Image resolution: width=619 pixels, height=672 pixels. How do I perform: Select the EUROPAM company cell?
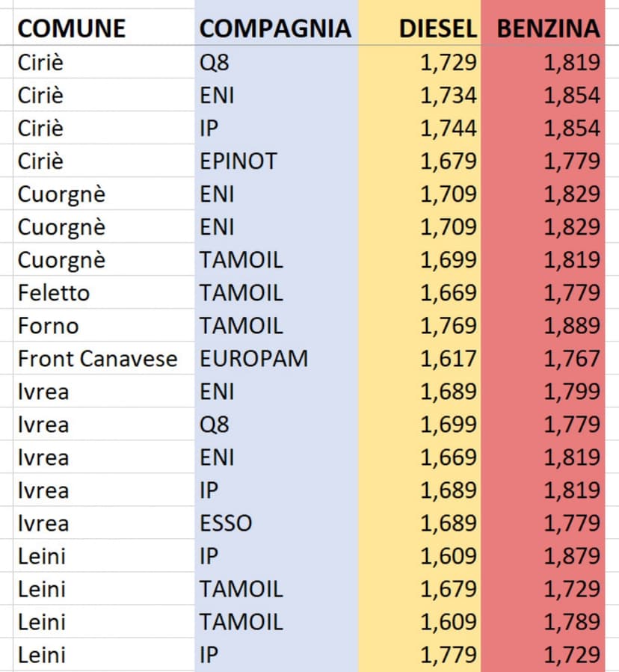[x=253, y=359]
